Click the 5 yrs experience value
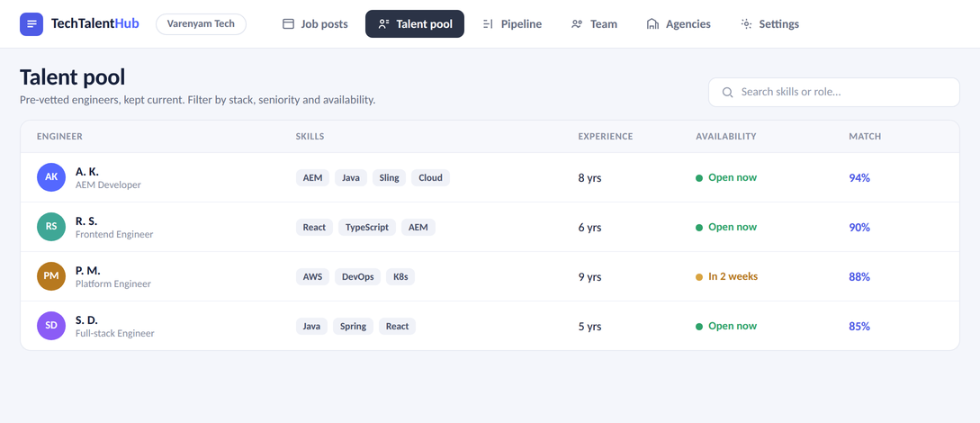 589,326
